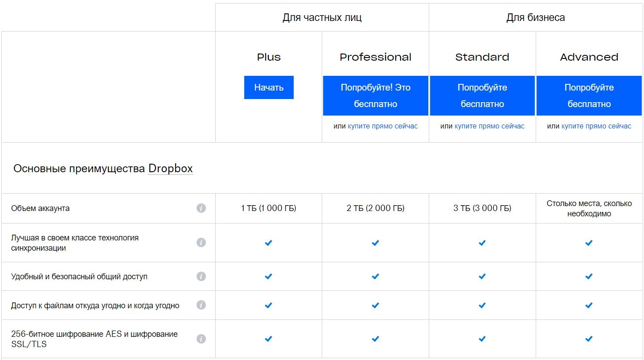The width and height of the screenshot is (644, 360).
Task: Click Попробуйте бесплатно button under Standard
Action: coord(482,95)
